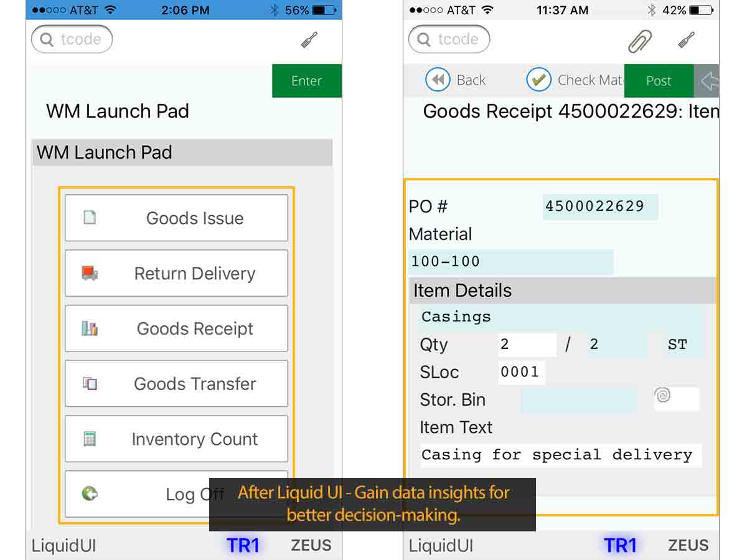Image resolution: width=747 pixels, height=560 pixels.
Task: Tap the tcode search field on right phone
Action: click(449, 40)
